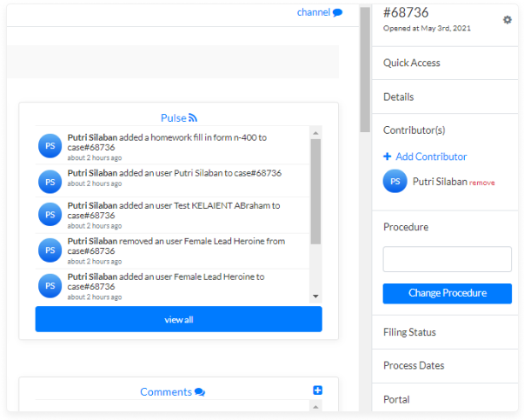
Task: Click the PS avatar on the first Pulse entry
Action: [50, 145]
